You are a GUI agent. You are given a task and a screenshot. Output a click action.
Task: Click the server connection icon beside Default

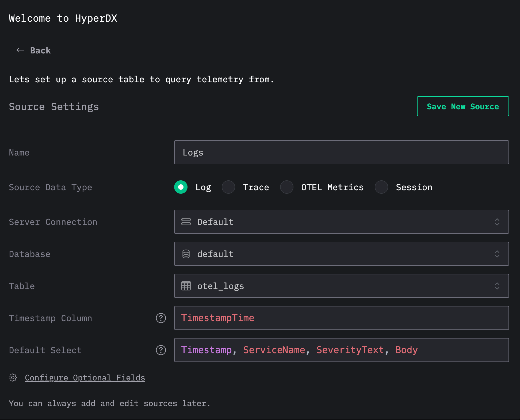pos(186,222)
